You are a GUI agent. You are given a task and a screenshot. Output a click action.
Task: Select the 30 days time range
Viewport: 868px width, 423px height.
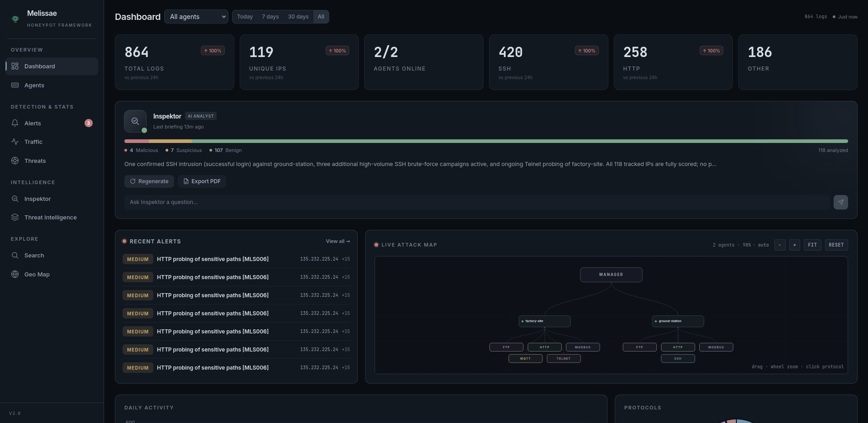(x=298, y=17)
